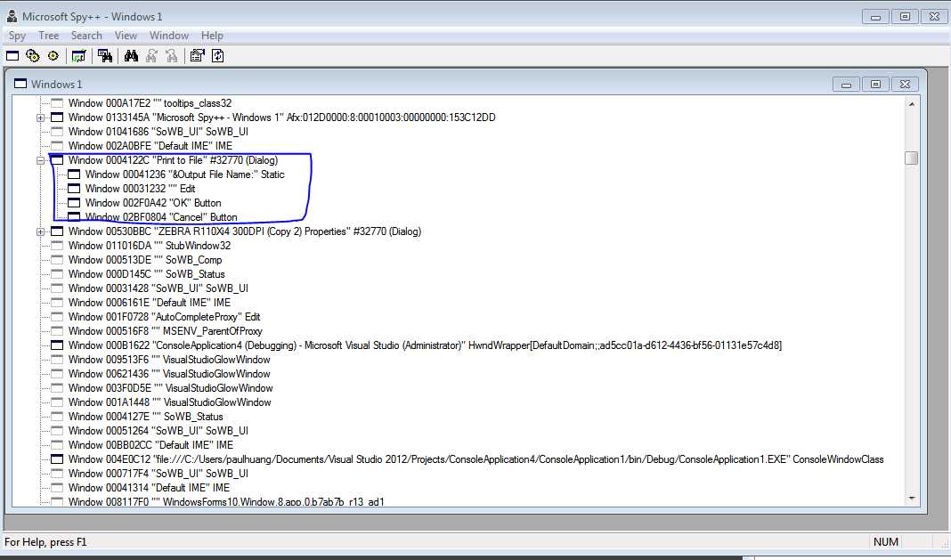Click window icon of Microsoft Visual Studio row

[57, 345]
